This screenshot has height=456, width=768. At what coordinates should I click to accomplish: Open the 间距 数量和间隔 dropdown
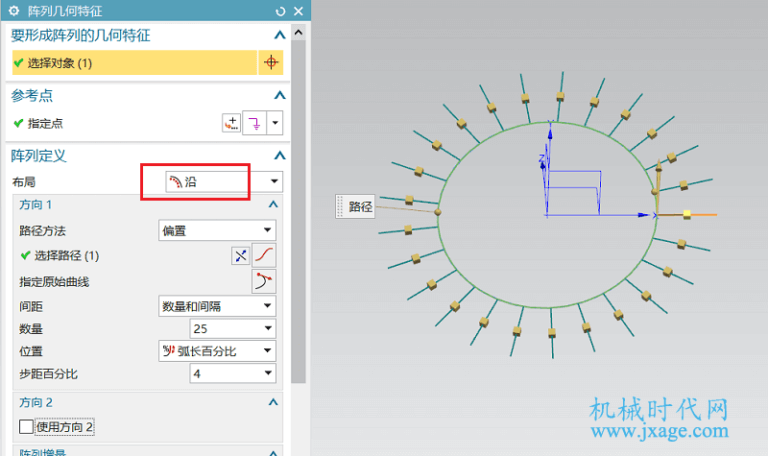(x=216, y=306)
